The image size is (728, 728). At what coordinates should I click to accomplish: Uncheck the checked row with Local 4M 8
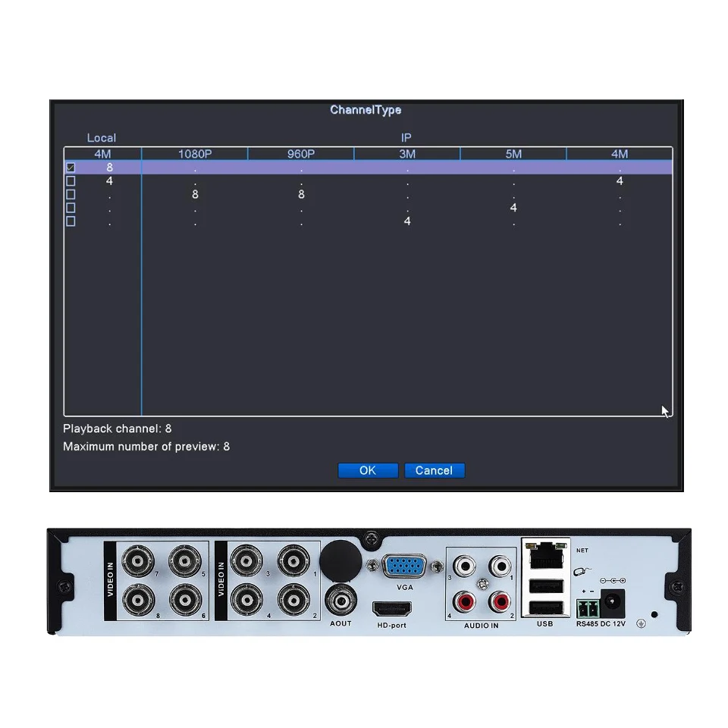(x=71, y=167)
